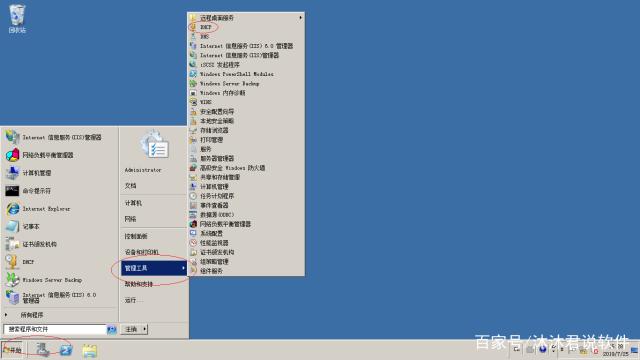Viewport: 640px width, 360px height.
Task: Open the Recycle Bin desktop icon
Action: coord(17,19)
